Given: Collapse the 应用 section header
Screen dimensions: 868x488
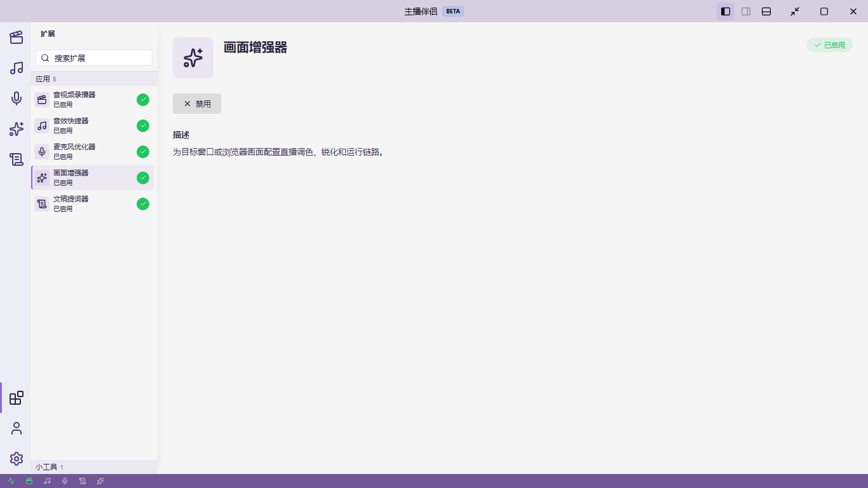Looking at the screenshot, I should [94, 79].
